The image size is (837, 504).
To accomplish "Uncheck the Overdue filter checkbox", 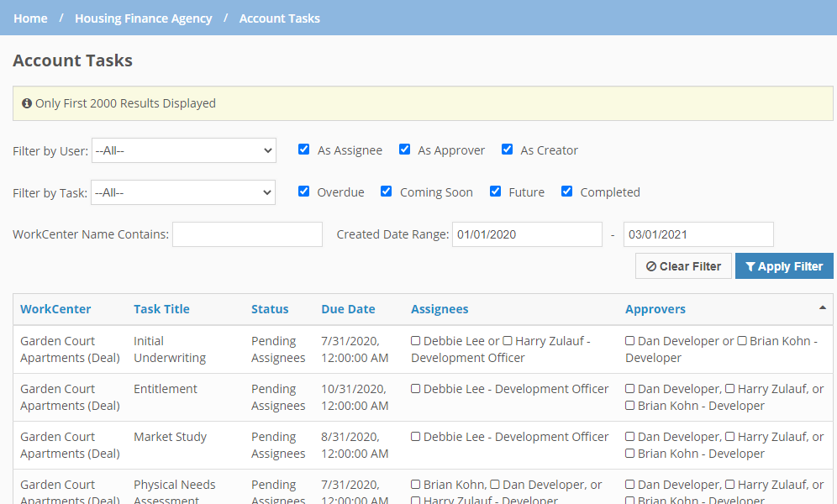I will tap(304, 192).
